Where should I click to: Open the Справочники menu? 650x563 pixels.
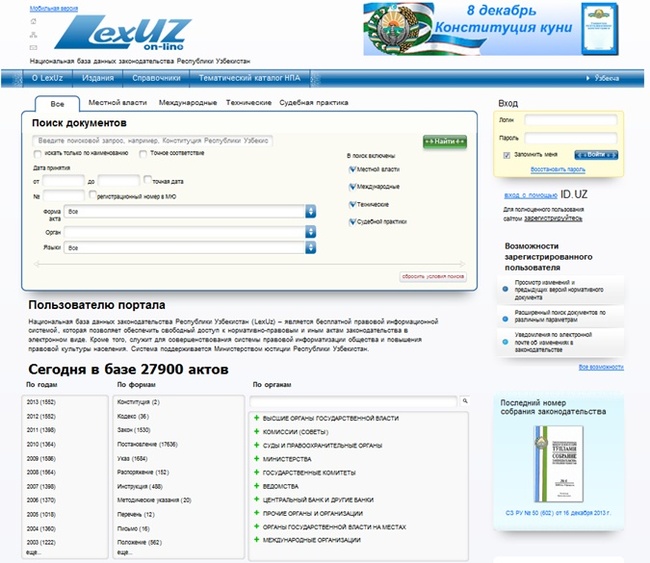(x=156, y=78)
